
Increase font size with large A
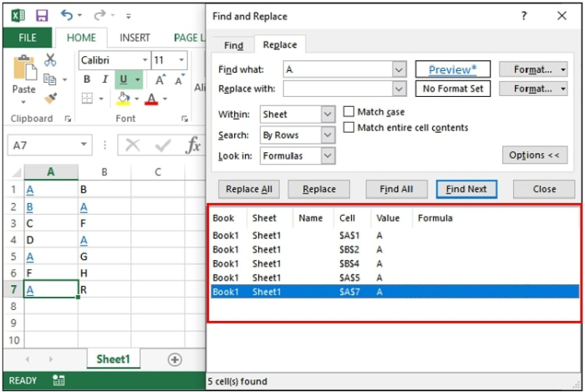[160, 79]
